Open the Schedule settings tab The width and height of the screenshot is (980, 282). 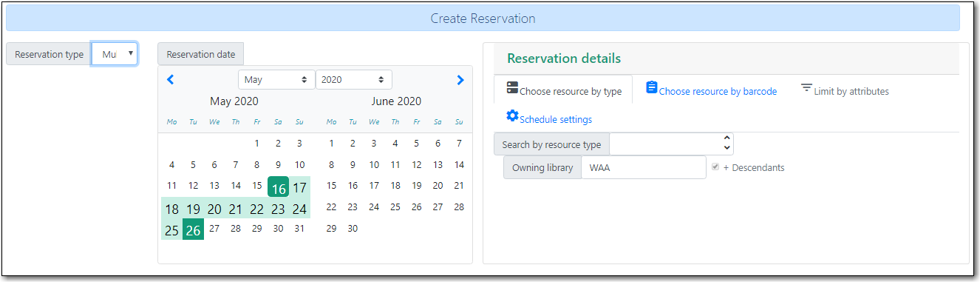[549, 118]
